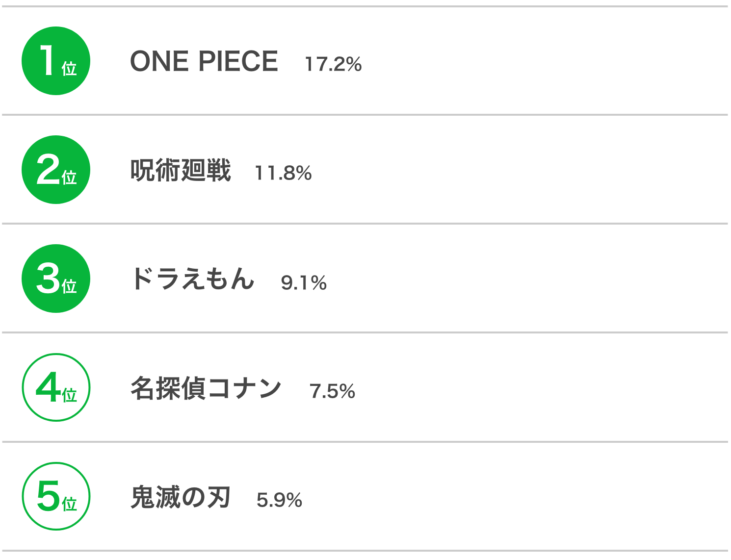Screen dimensions: 731x560
Task: Select the ドラえもん title text
Action: click(192, 279)
